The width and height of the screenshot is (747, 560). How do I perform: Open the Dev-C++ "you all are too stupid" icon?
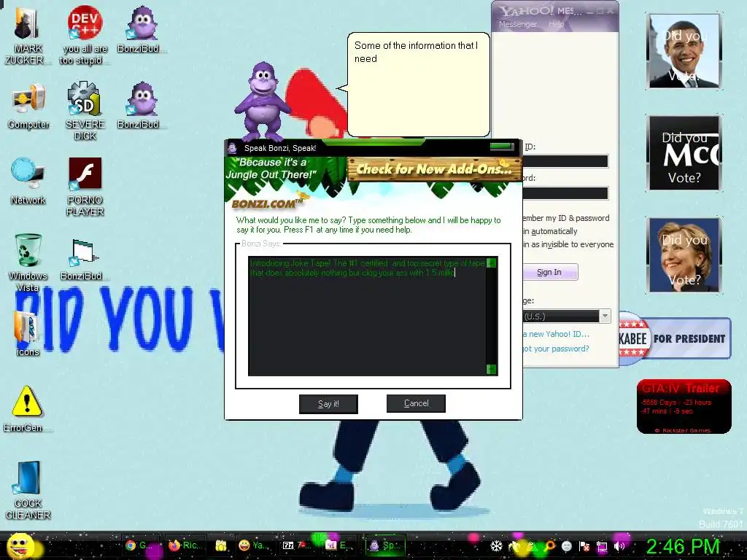pos(85,35)
